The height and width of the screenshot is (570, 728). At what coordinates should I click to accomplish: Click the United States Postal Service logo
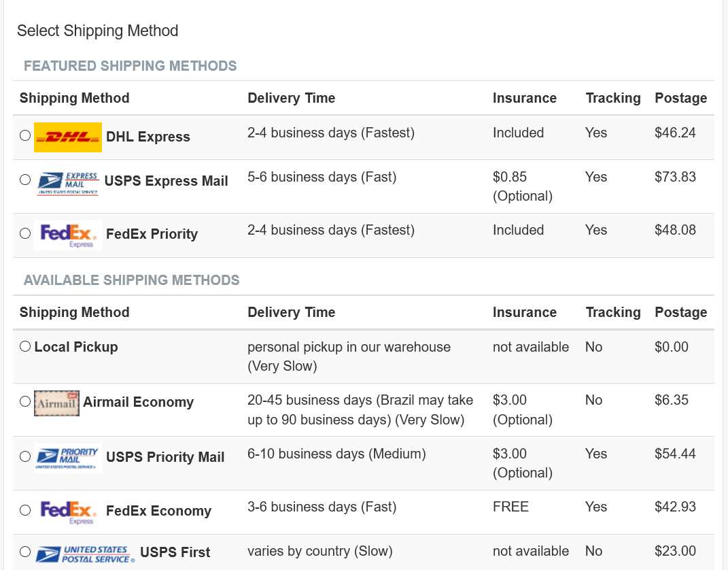tap(86, 554)
